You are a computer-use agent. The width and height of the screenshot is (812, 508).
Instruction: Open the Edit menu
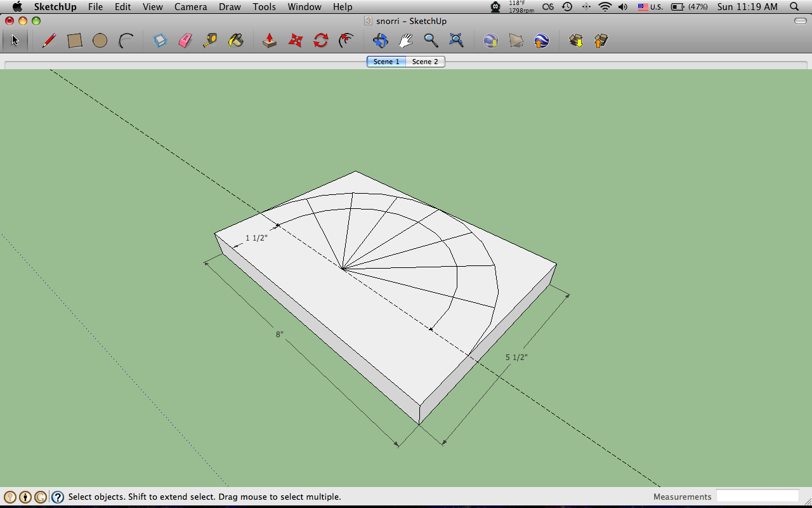[x=122, y=7]
